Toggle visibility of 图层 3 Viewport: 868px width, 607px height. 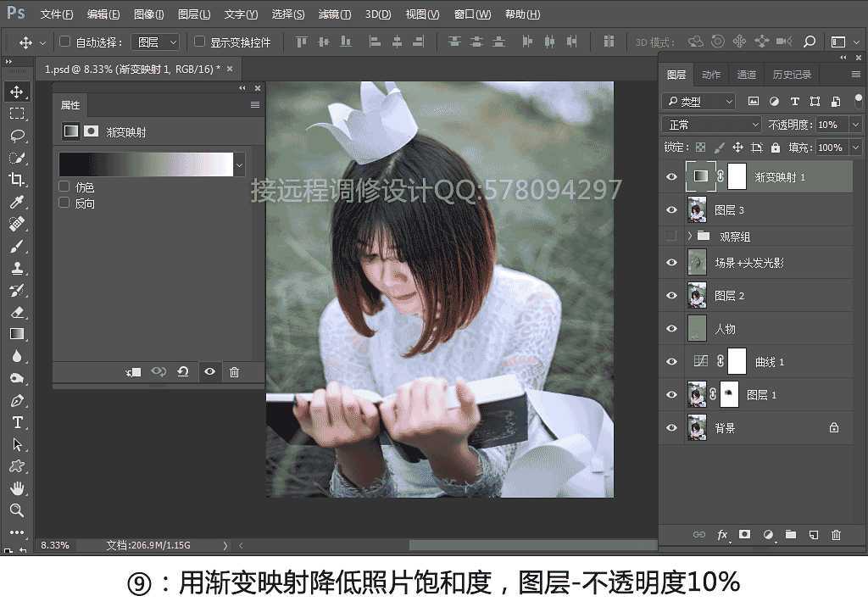pyautogui.click(x=671, y=209)
